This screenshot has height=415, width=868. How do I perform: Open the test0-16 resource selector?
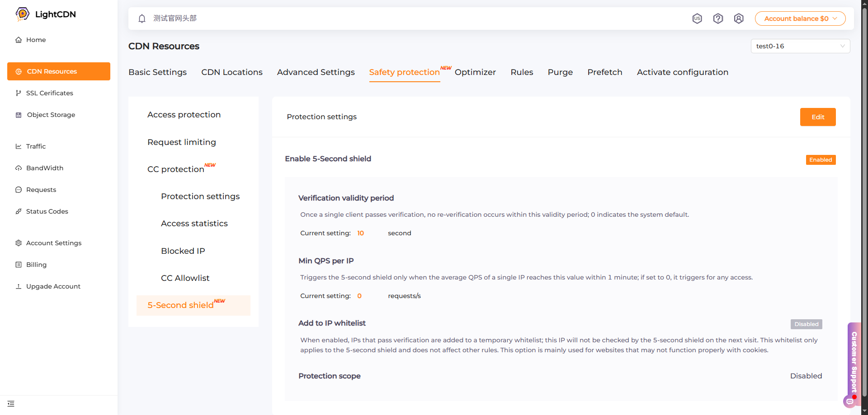click(x=800, y=46)
